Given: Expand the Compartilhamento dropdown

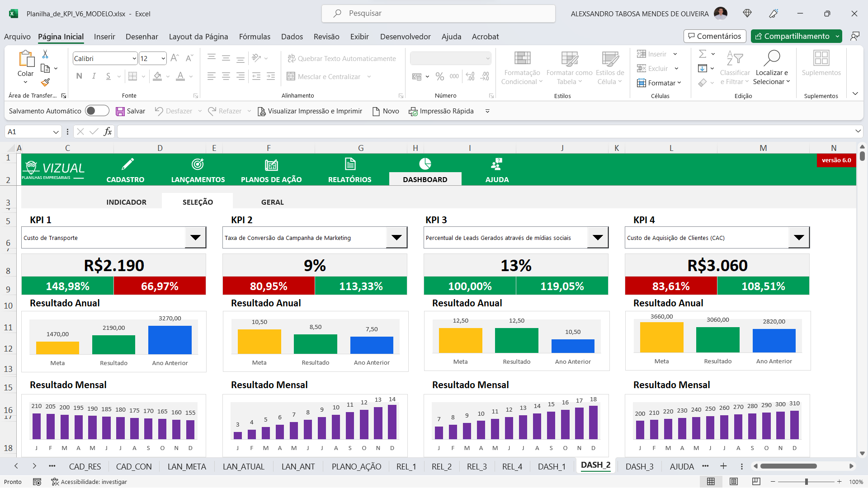Looking at the screenshot, I should tap(837, 36).
